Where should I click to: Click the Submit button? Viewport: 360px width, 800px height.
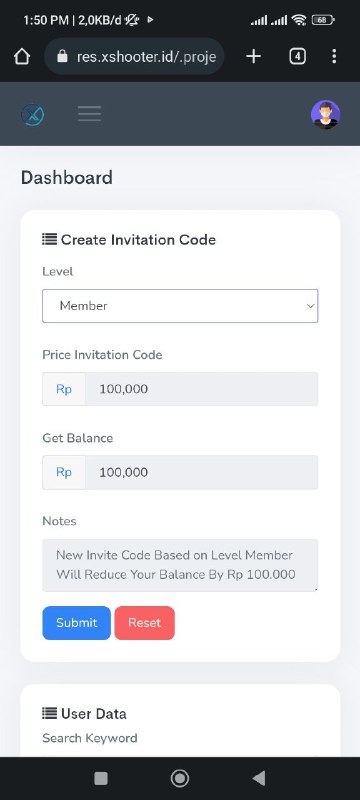point(76,623)
